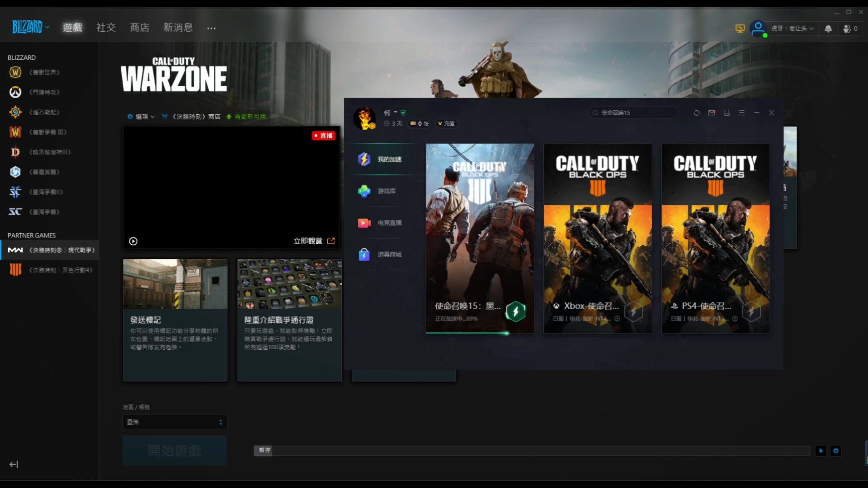Open the more options ellipsis menu
Screen dimensions: 868x488
pyautogui.click(x=211, y=28)
